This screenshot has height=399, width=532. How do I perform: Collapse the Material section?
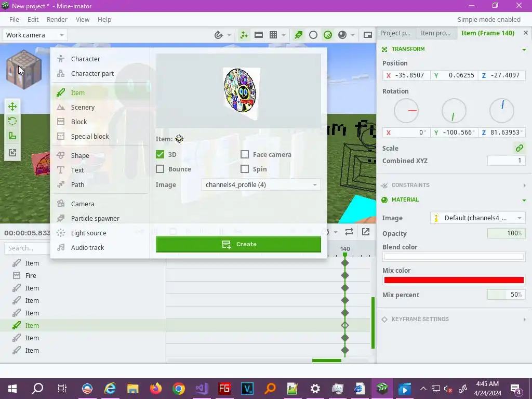pyautogui.click(x=524, y=200)
